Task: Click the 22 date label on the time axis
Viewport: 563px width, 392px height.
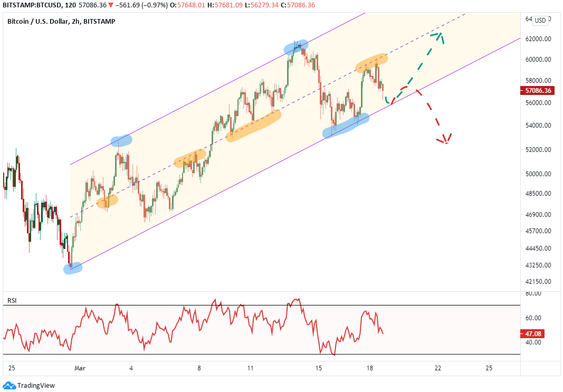Action: [437, 368]
